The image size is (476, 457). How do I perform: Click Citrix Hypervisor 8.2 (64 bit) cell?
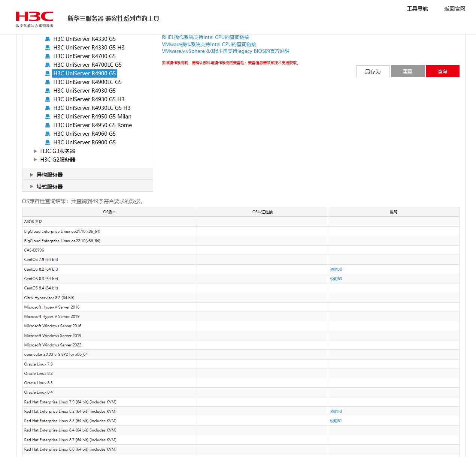(109, 298)
